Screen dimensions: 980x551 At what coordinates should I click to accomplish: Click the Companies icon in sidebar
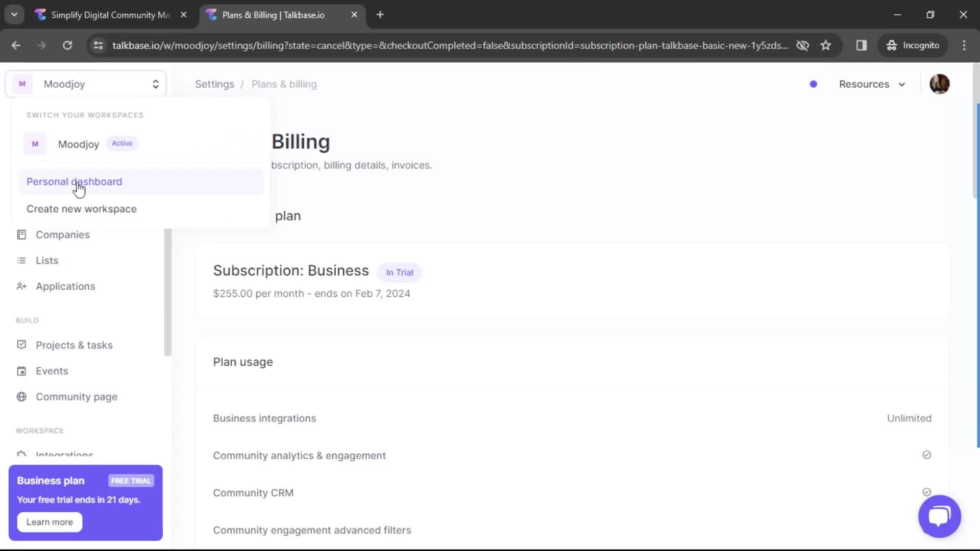pyautogui.click(x=21, y=234)
